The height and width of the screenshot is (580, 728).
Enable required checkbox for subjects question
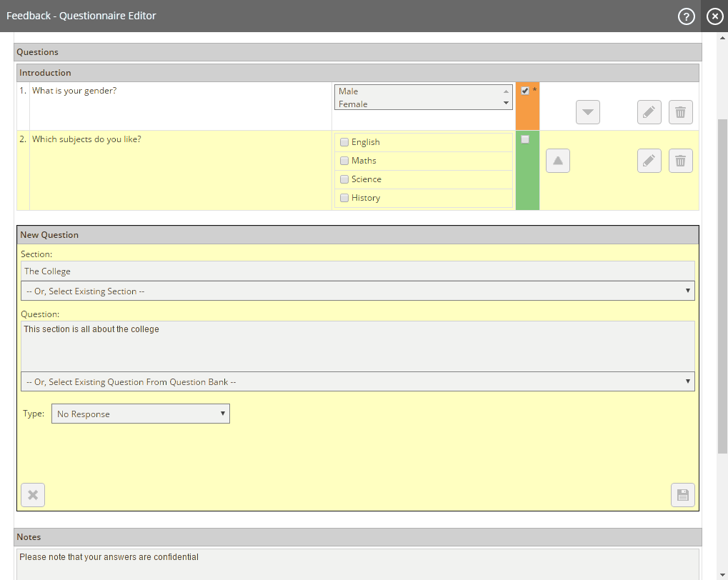pyautogui.click(x=525, y=139)
